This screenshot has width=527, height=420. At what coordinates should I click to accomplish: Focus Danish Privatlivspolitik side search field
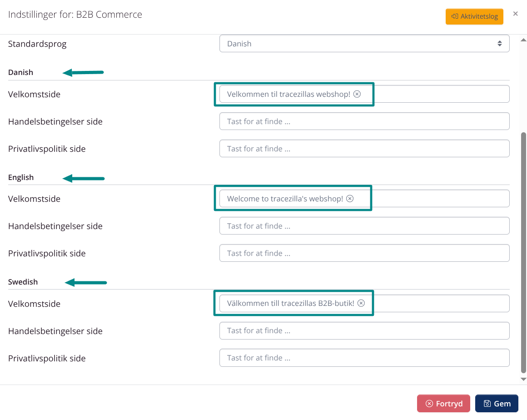pyautogui.click(x=364, y=149)
